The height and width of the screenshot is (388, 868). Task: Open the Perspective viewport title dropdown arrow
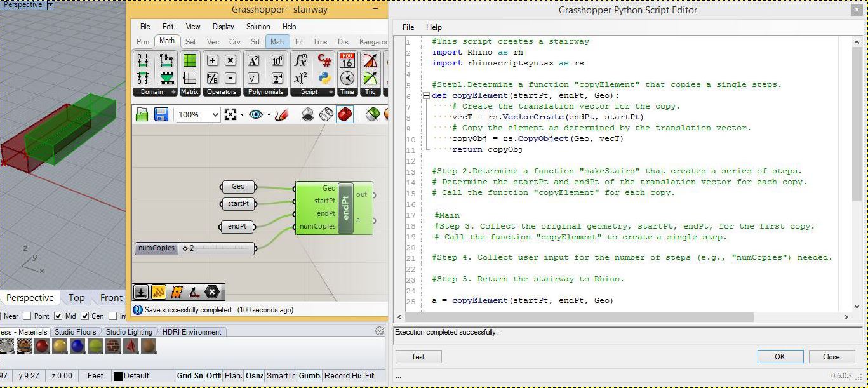(50, 4)
